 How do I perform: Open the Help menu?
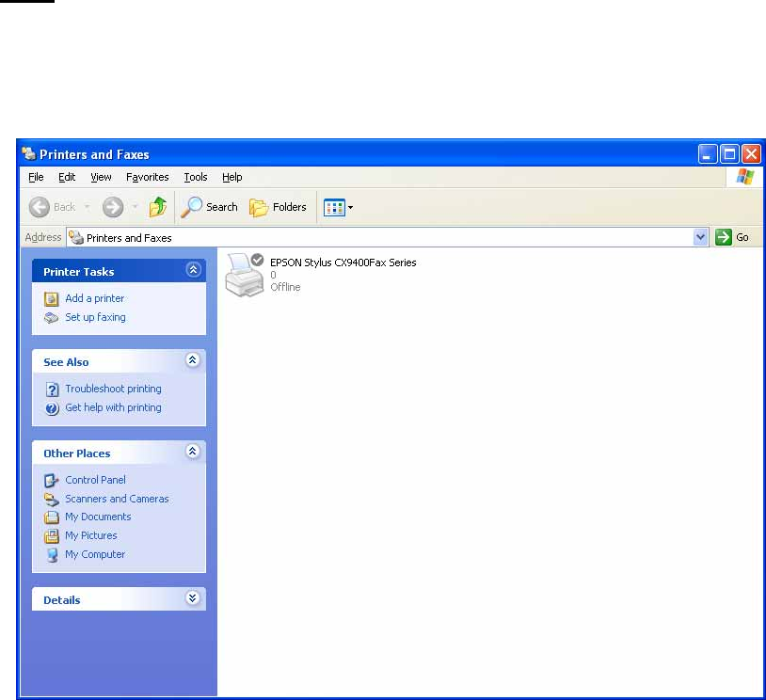232,177
